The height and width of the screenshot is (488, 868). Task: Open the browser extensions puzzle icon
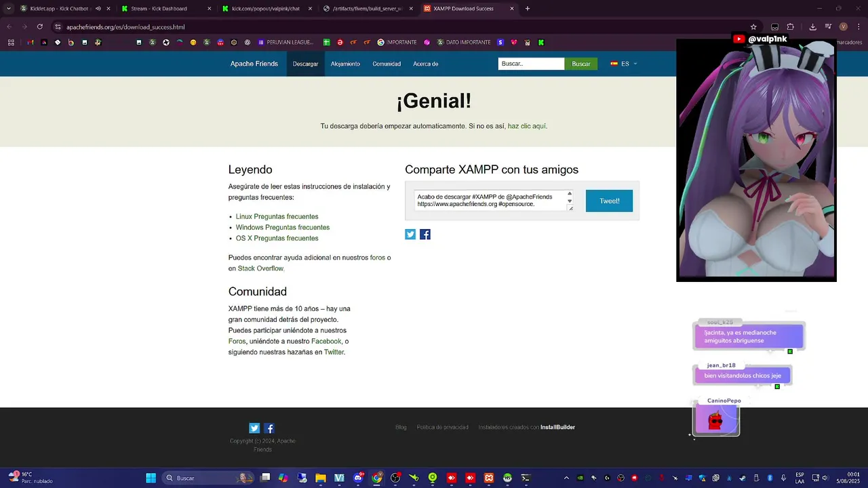790,27
